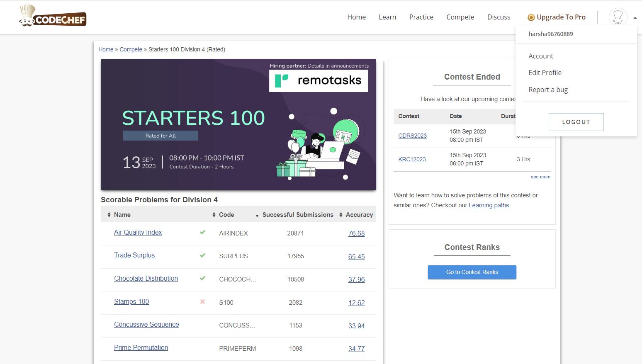Open the CDRS2023 contest link

point(412,136)
